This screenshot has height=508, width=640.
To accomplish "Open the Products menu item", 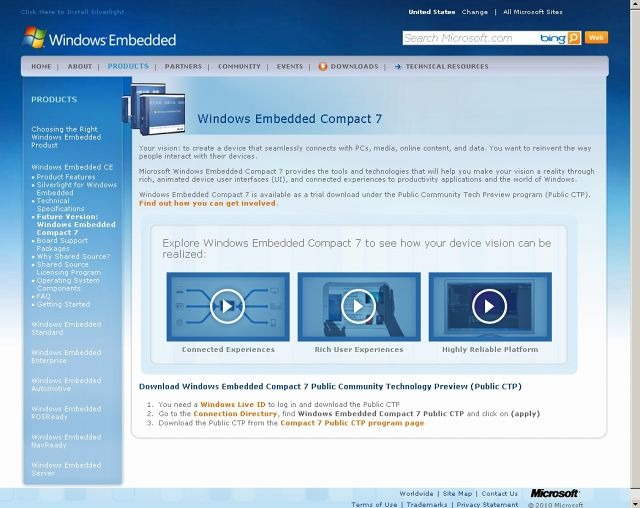I will [x=128, y=66].
